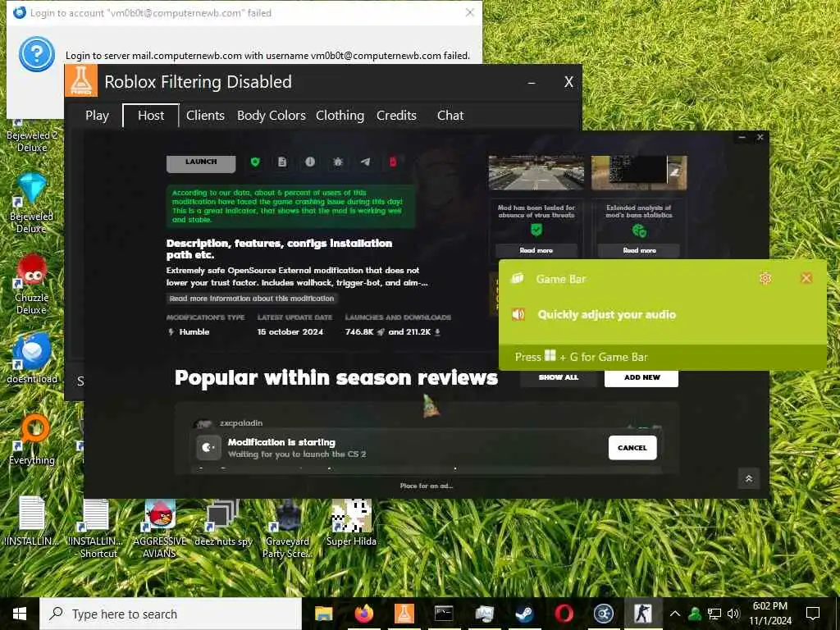This screenshot has width=840, height=630.
Task: Click the first mod screenshot thumbnail
Action: click(x=536, y=172)
